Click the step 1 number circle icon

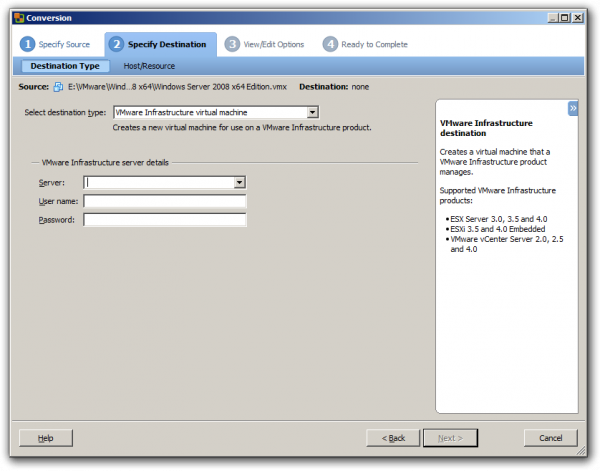coord(27,44)
